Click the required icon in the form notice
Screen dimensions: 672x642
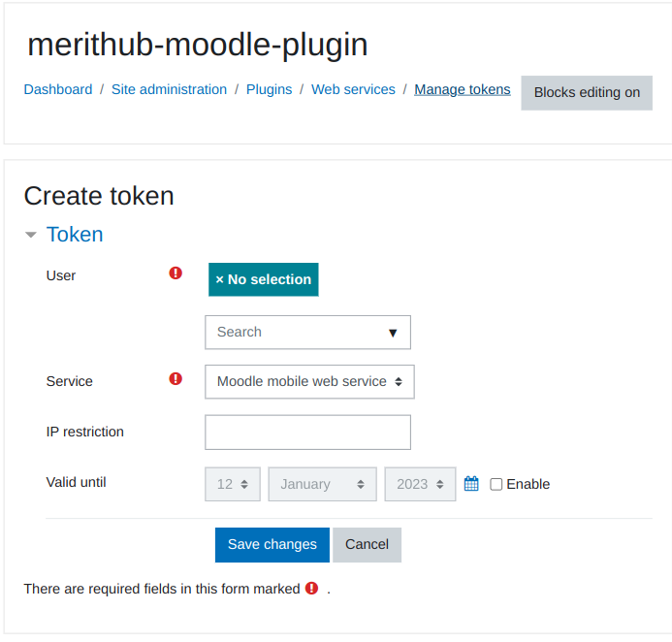pyautogui.click(x=311, y=588)
